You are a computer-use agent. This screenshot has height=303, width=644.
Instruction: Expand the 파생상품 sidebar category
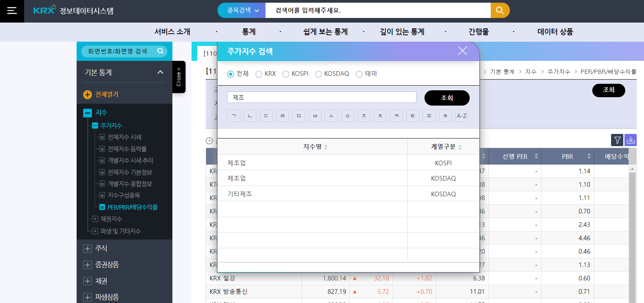coord(87,297)
